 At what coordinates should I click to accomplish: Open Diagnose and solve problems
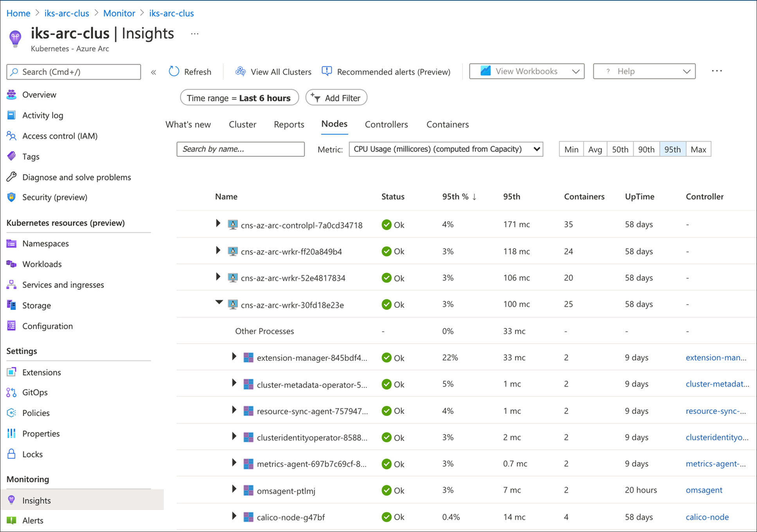[x=76, y=177]
